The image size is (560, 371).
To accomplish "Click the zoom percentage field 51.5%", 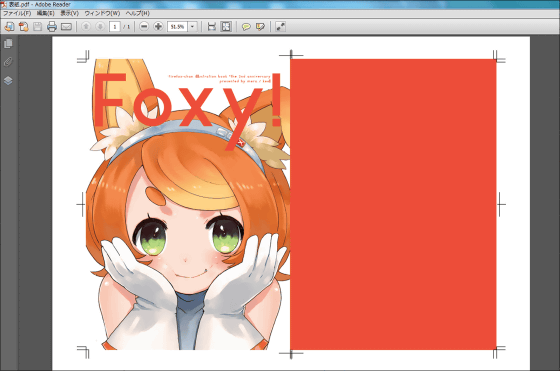I will click(177, 27).
